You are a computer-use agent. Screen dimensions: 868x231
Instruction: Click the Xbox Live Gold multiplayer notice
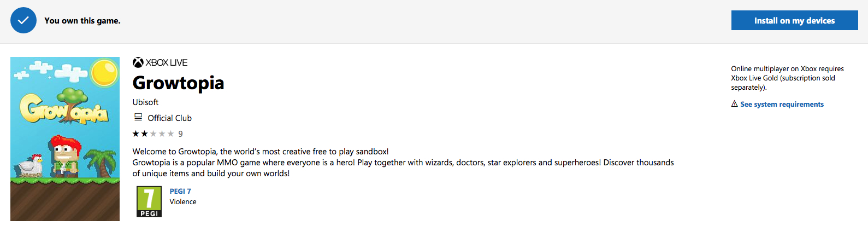(x=787, y=78)
